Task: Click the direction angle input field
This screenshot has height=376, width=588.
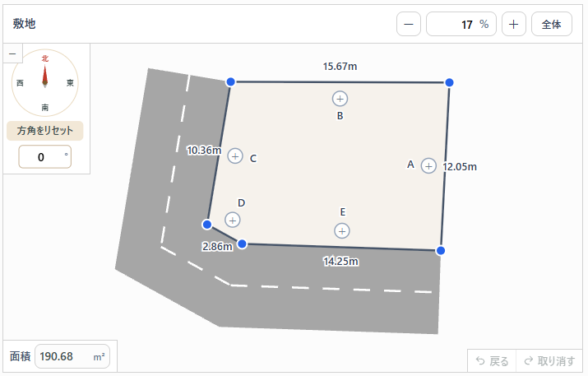Action: point(44,157)
